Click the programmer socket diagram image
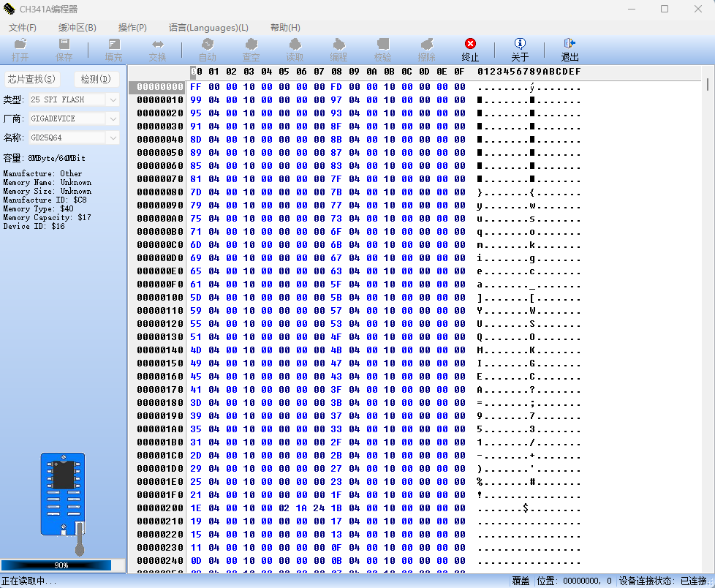Image resolution: width=715 pixels, height=588 pixels. tap(64, 504)
